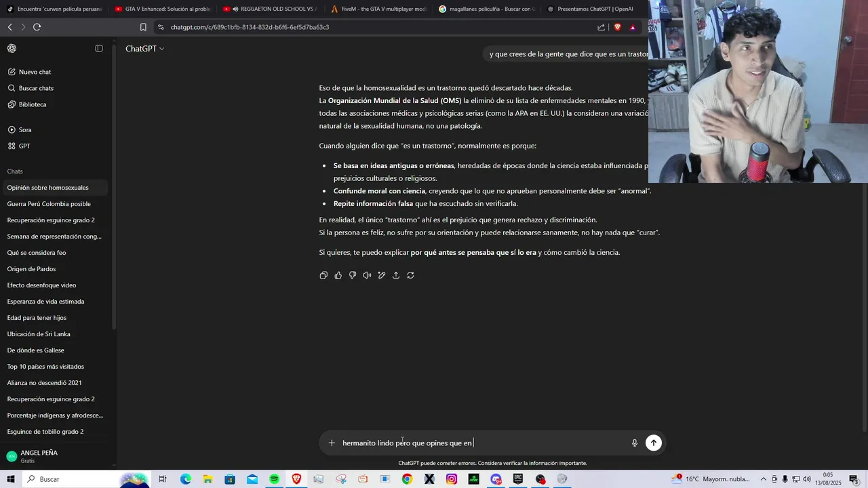Open the ANGEL PEÑA account menu
Image resolution: width=868 pixels, height=488 pixels.
(55, 456)
